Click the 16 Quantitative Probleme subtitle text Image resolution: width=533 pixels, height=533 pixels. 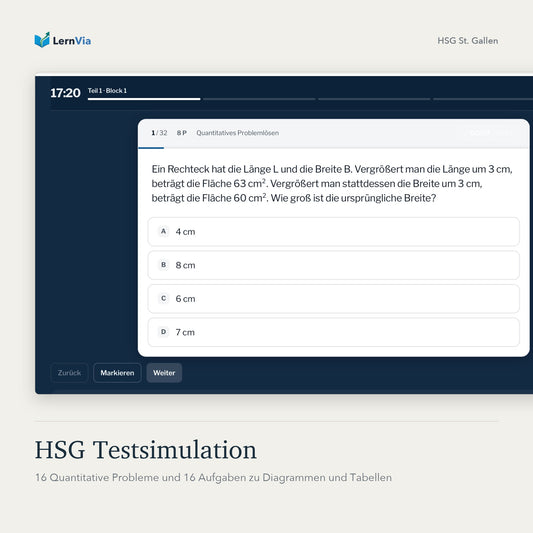pos(213,478)
